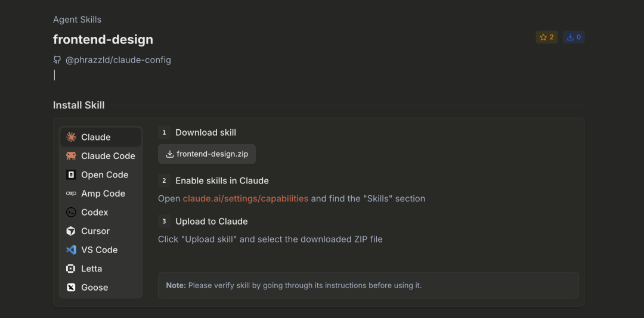Select the Claude Code install tab
This screenshot has height=318, width=644.
pyautogui.click(x=108, y=156)
